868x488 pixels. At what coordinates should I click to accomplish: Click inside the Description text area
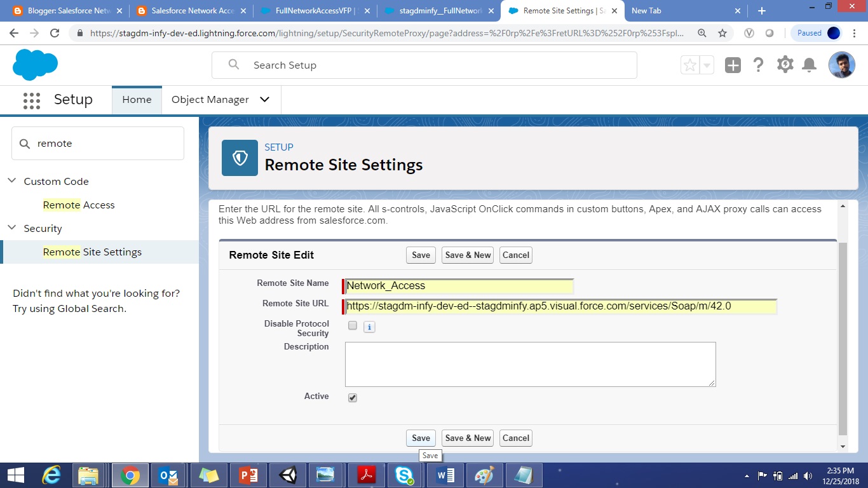[x=531, y=364]
